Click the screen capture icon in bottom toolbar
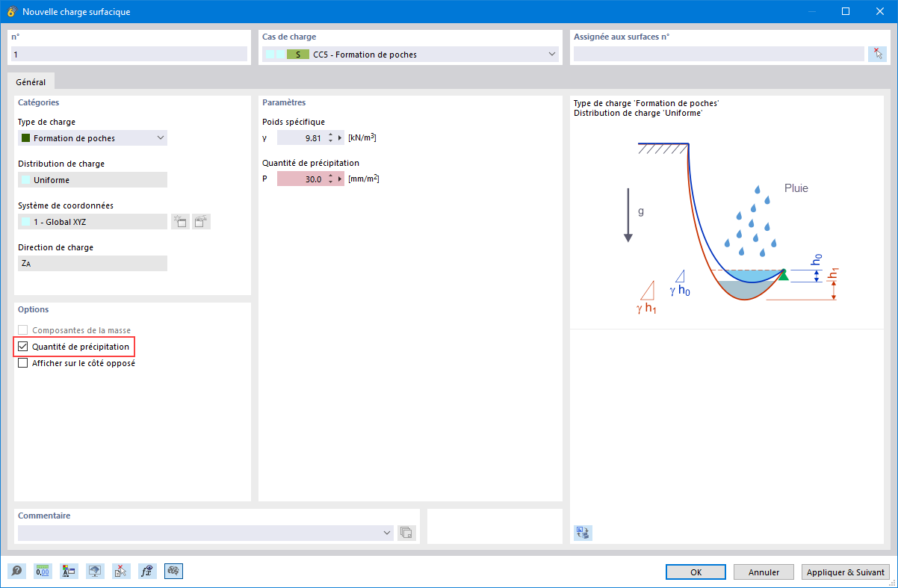898x588 pixels. click(95, 571)
